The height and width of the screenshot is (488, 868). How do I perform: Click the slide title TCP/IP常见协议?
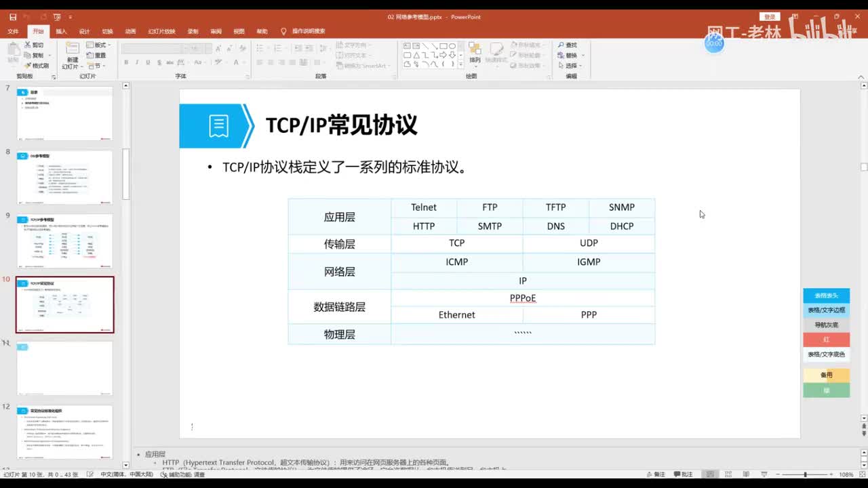click(341, 125)
